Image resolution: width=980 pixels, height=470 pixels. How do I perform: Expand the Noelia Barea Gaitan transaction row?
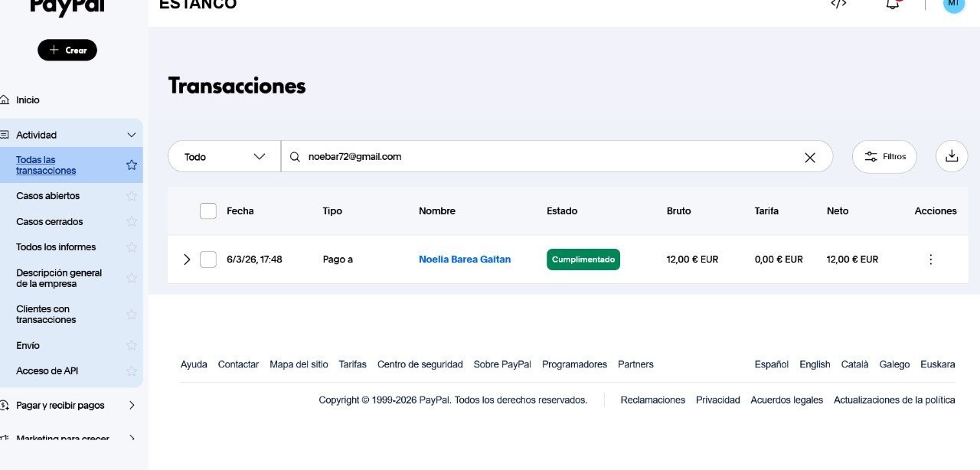tap(187, 259)
